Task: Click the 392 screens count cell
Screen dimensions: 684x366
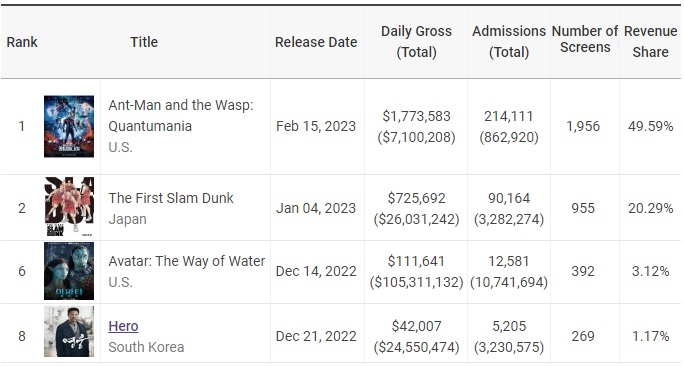Action: pos(583,271)
